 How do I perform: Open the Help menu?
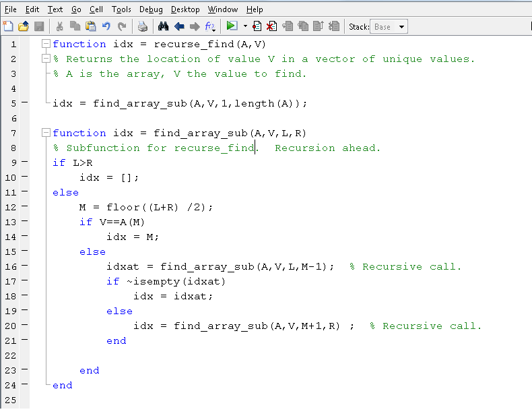point(255,9)
